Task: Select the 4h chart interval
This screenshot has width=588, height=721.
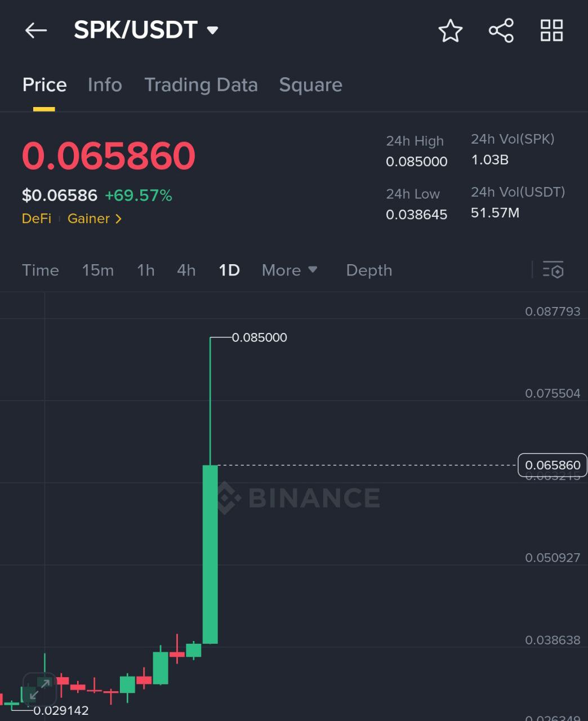Action: coord(186,270)
